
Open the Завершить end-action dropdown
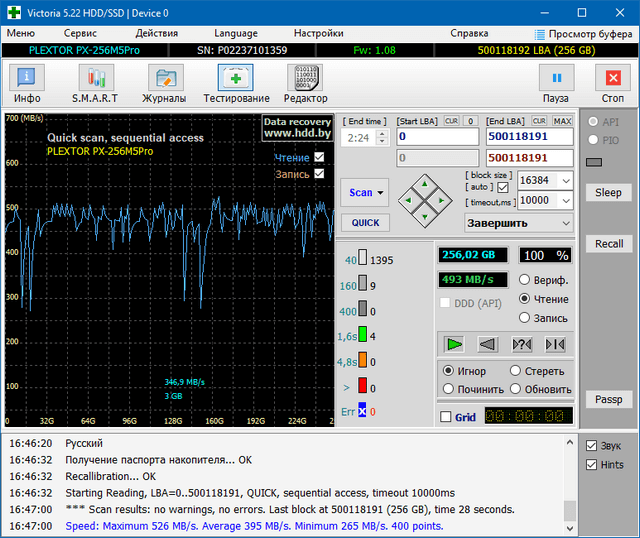pos(565,223)
